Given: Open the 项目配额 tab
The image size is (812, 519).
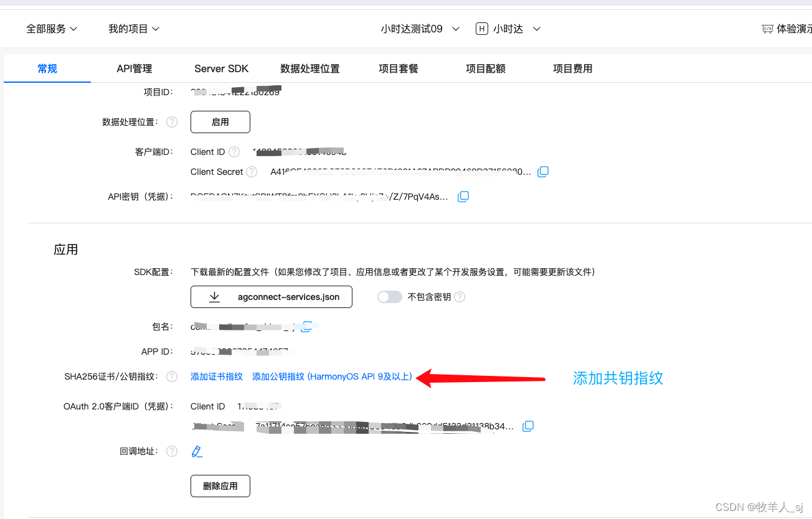Looking at the screenshot, I should pyautogui.click(x=486, y=68).
